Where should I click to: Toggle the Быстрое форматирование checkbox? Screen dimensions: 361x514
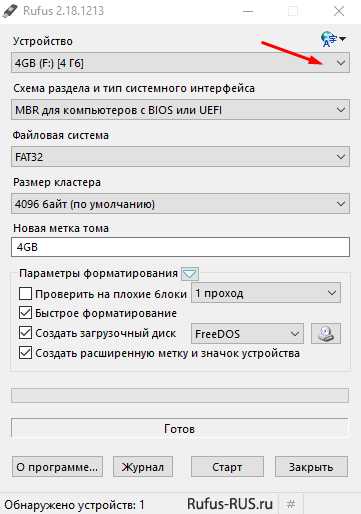click(25, 313)
